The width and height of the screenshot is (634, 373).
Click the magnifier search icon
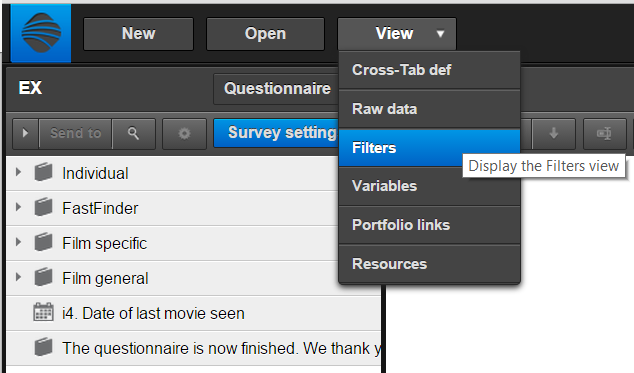[x=133, y=133]
